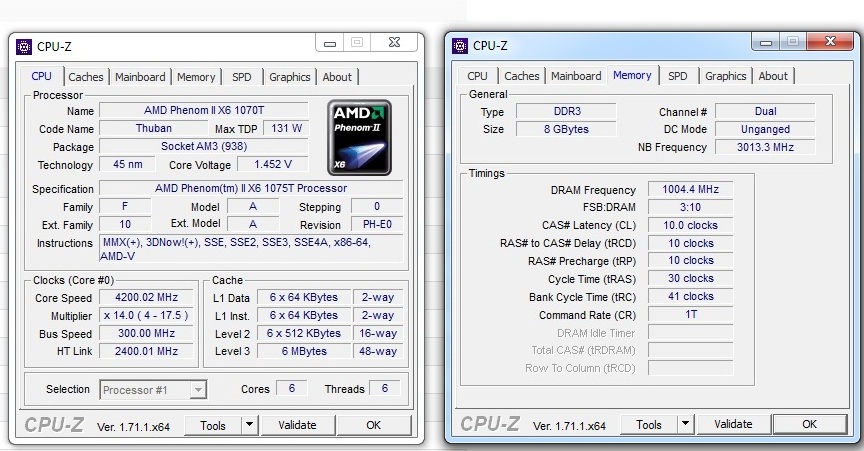Viewport: 864px width, 451px height.
Task: Click the Bank Cycle Time value 41 clocks
Action: [x=690, y=297]
